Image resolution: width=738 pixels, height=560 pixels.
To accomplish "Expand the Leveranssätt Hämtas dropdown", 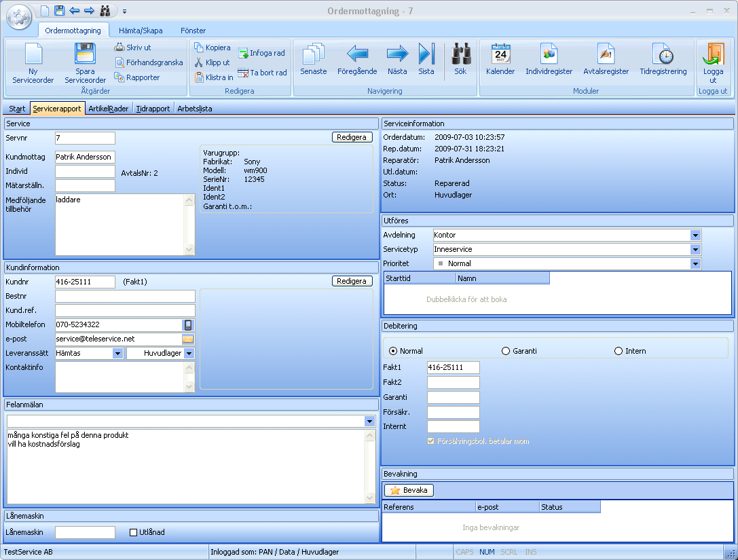I will (x=117, y=353).
